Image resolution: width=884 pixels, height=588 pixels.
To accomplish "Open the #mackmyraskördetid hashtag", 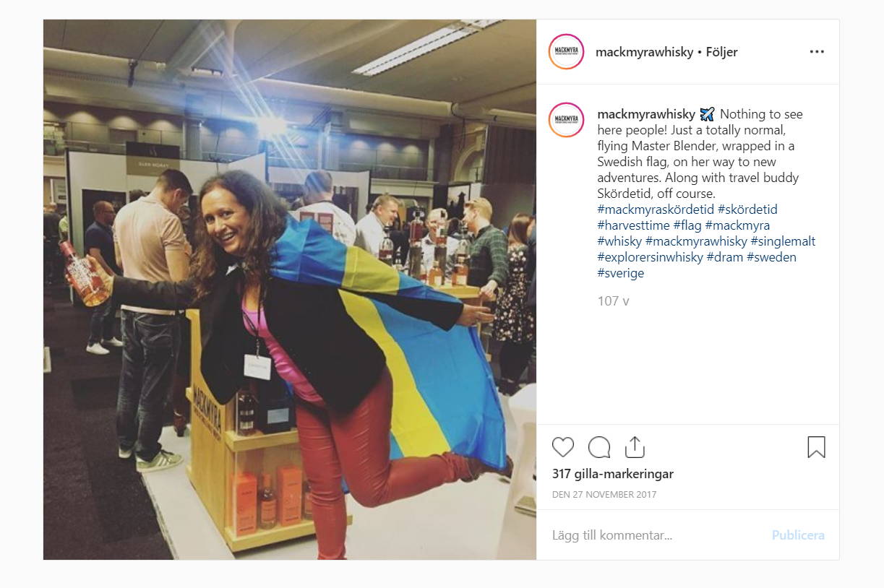I will (x=656, y=209).
